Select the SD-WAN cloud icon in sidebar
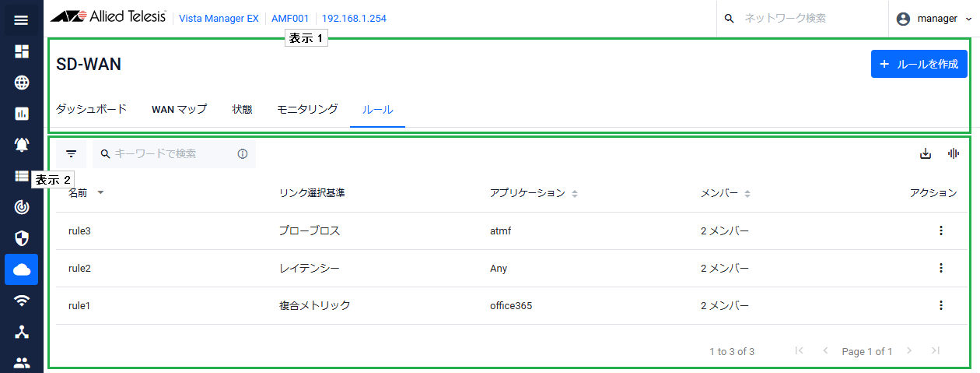 (x=22, y=269)
